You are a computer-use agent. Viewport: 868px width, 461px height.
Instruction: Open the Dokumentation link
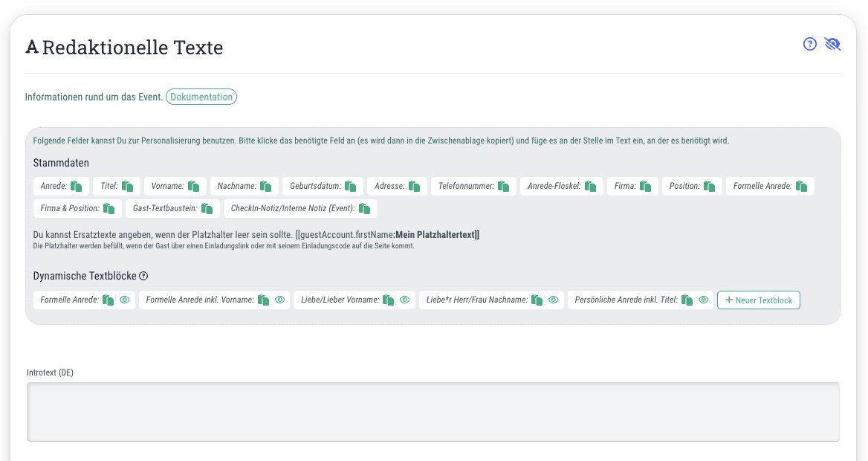(201, 97)
